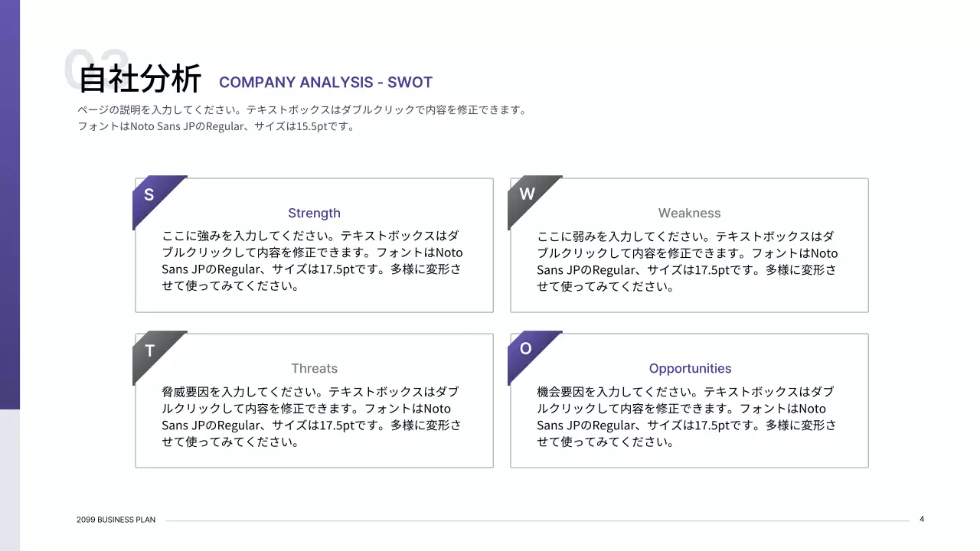Click the Threats heading label

point(314,368)
